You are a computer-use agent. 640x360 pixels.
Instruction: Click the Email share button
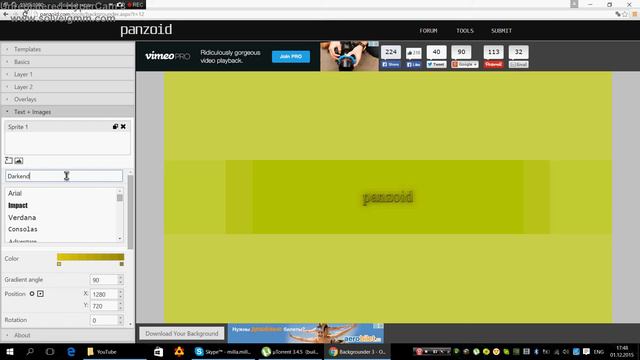pyautogui.click(x=518, y=64)
